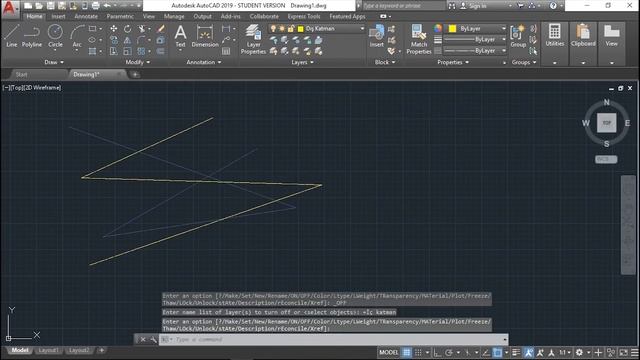The height and width of the screenshot is (360, 640).
Task: Toggle snap mode in status bar
Action: coord(418,352)
